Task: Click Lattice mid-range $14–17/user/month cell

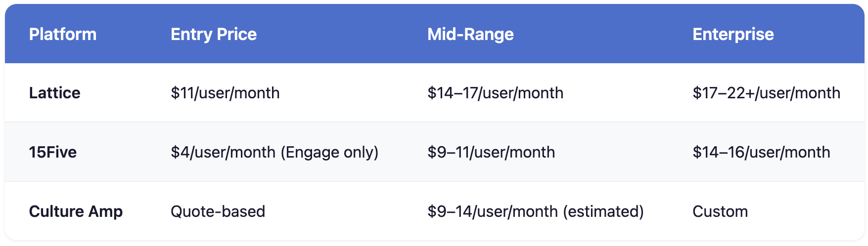Action: tap(495, 93)
